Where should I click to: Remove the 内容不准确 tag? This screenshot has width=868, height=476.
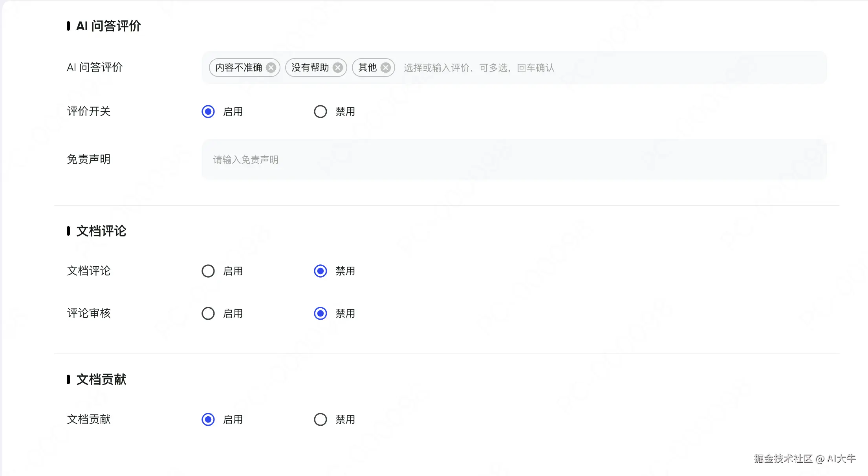[271, 68]
